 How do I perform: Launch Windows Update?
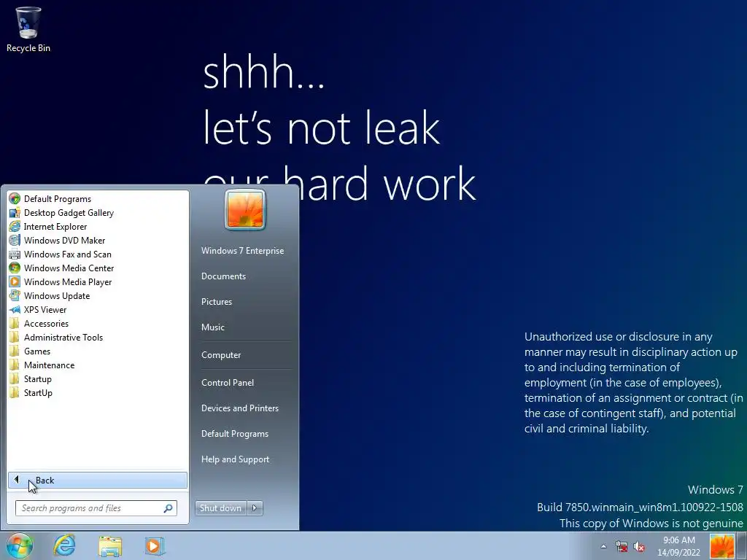tap(98, 296)
